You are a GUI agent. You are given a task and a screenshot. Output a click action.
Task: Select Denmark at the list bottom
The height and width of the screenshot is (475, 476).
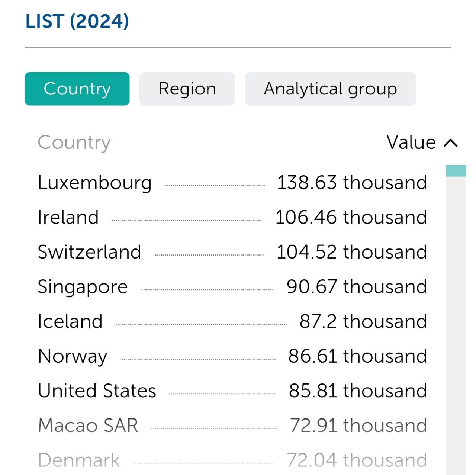coord(79,460)
